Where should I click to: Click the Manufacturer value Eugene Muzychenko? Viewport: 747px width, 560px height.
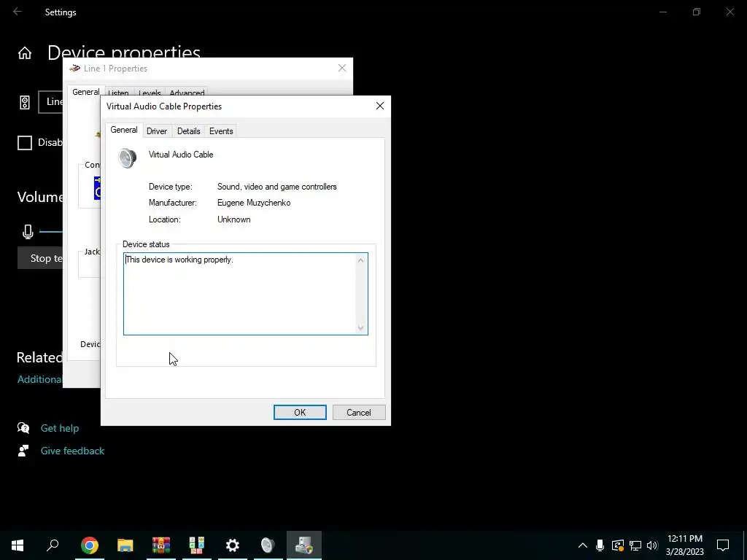(x=254, y=203)
